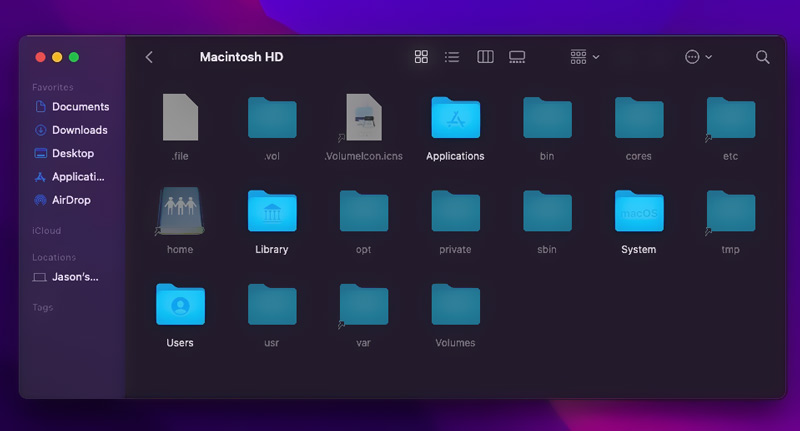Select the Applications folder icon

(x=456, y=117)
